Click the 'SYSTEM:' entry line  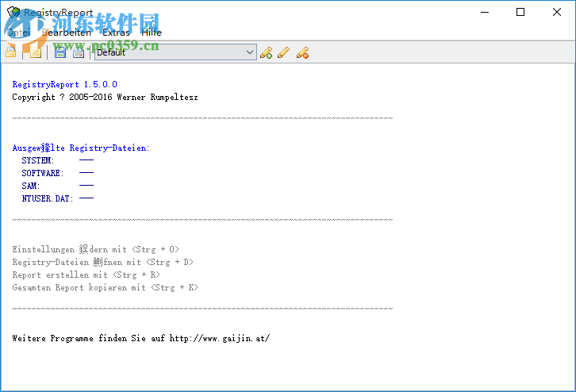pyautogui.click(x=58, y=160)
